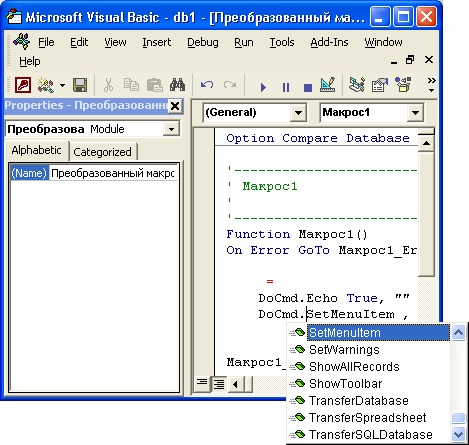This screenshot has height=445, width=469.
Task: Close the Properties panel
Action: click(x=175, y=106)
